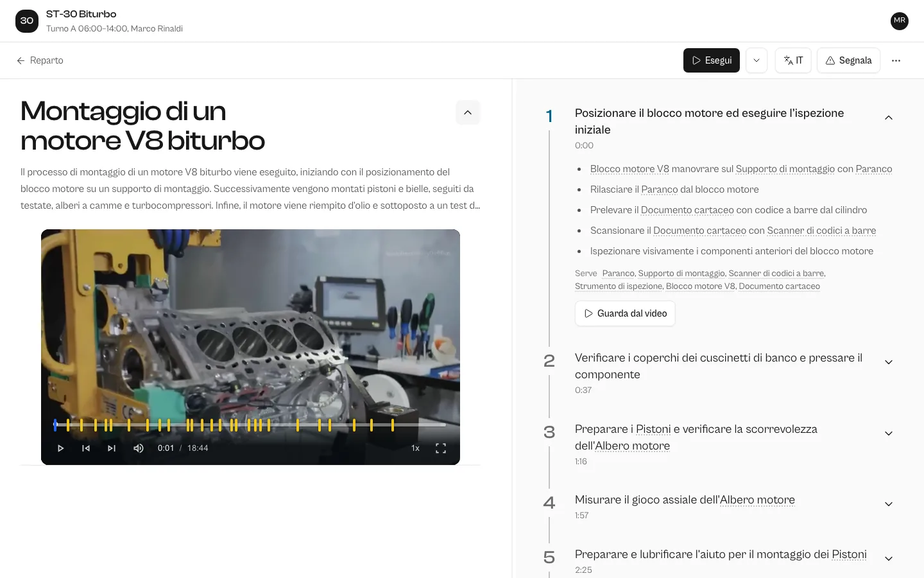Report an issue with Segnala

[x=848, y=60]
